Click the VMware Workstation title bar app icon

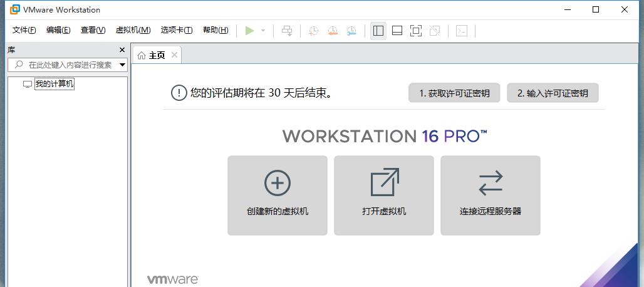(x=15, y=9)
